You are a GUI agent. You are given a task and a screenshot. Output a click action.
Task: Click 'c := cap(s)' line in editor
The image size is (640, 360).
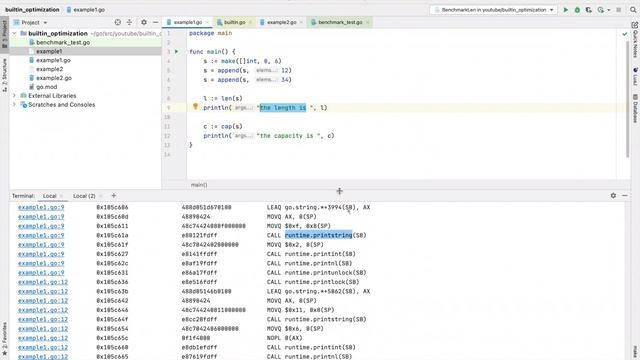pos(223,127)
